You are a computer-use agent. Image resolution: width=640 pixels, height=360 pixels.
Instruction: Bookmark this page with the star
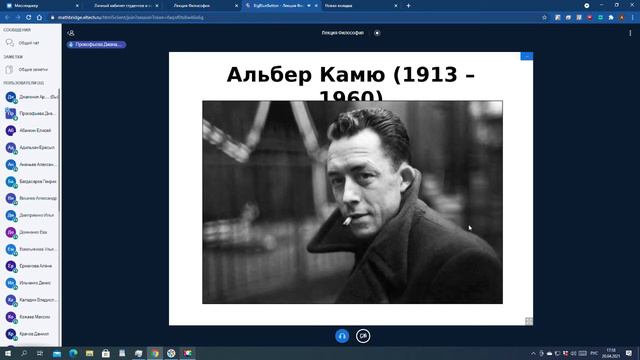[544, 18]
